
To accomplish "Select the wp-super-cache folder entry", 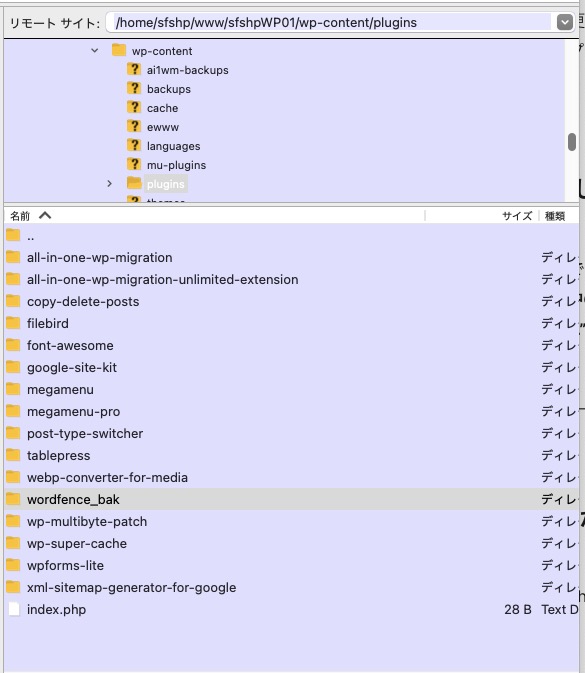I will coord(291,543).
